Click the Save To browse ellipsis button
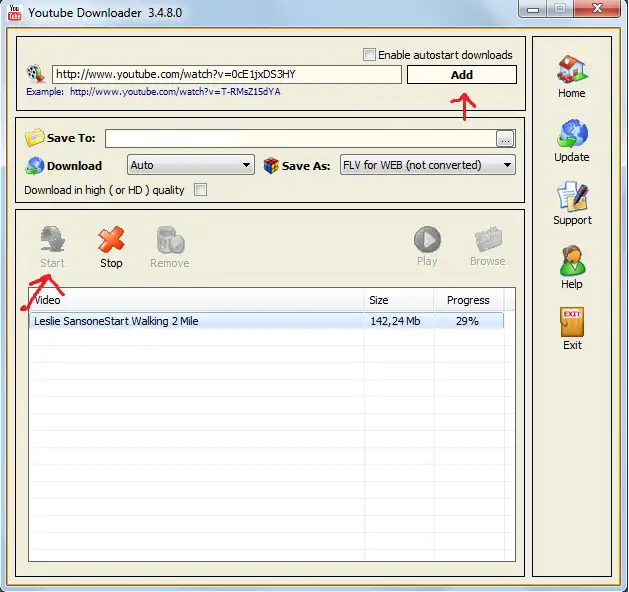The height and width of the screenshot is (592, 629). click(505, 138)
